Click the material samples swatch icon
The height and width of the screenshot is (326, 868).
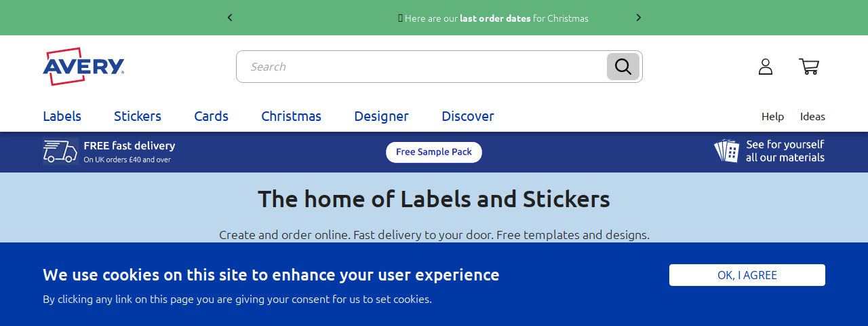click(x=727, y=151)
